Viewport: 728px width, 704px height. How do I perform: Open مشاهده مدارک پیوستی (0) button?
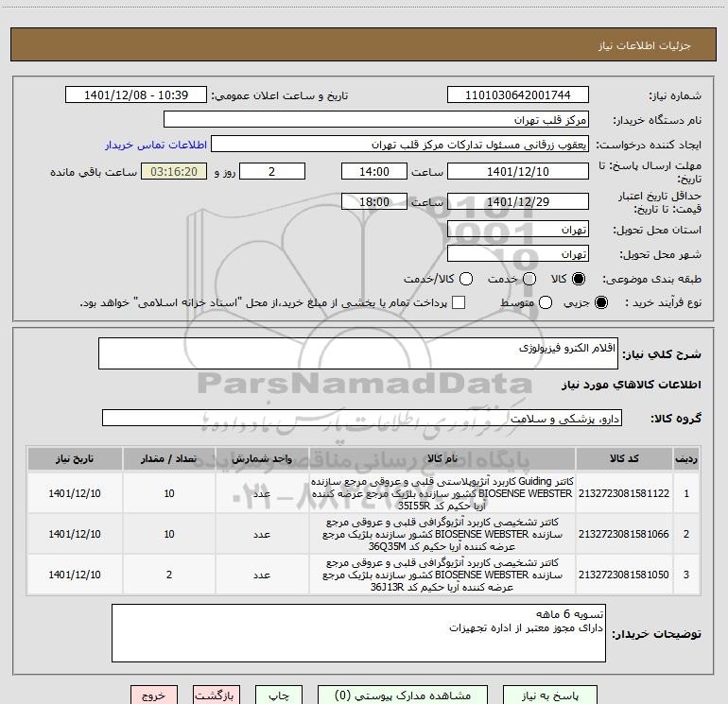pyautogui.click(x=403, y=695)
